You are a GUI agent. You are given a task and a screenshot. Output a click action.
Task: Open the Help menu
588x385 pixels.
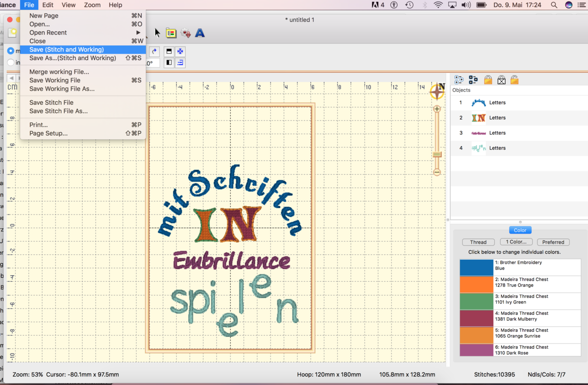pyautogui.click(x=116, y=5)
